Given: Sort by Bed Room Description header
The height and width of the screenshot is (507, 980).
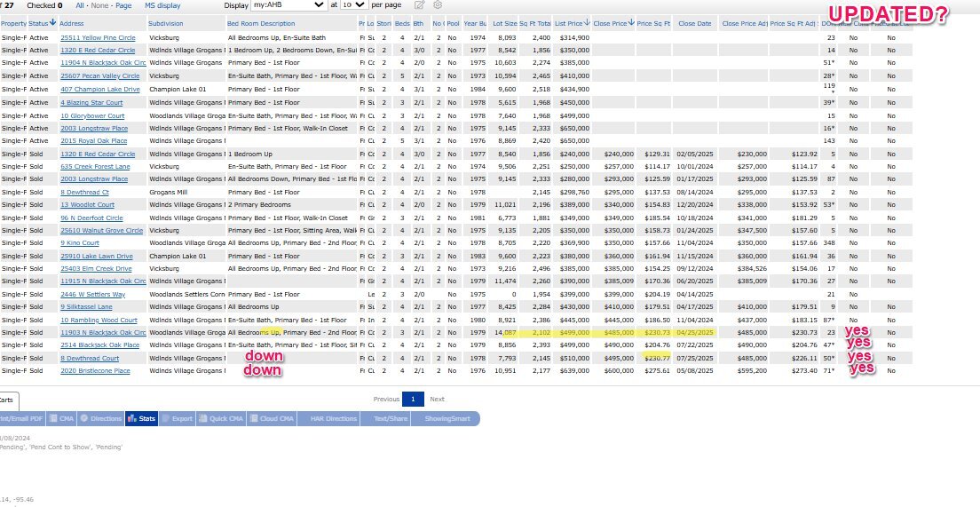Looking at the screenshot, I should 261,24.
